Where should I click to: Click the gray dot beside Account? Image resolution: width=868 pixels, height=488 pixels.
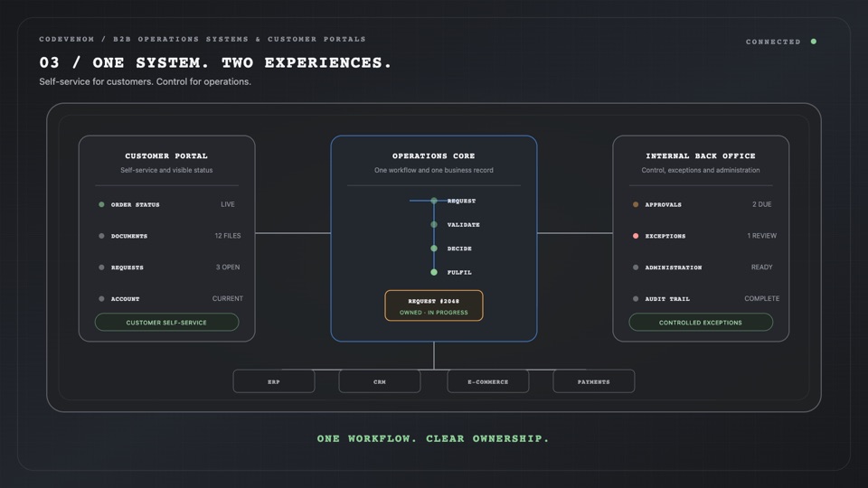(x=101, y=299)
